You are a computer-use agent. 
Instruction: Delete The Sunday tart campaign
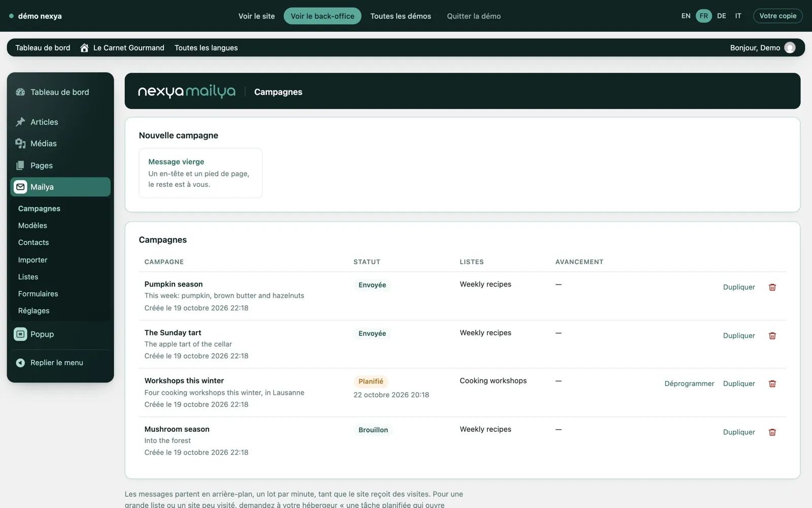pyautogui.click(x=772, y=336)
